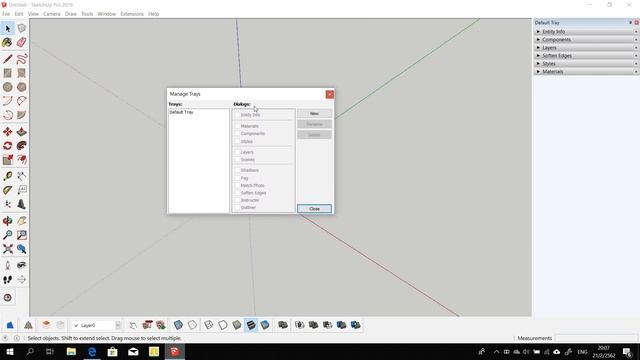640x360 pixels.
Task: Tick the Entity Info dialog checkbox
Action: point(237,115)
